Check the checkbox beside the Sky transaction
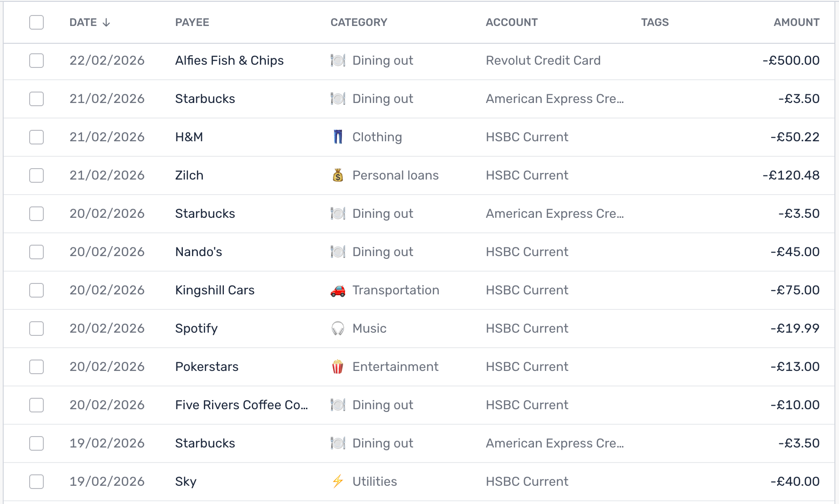Screen dimensions: 839x504 36,481
